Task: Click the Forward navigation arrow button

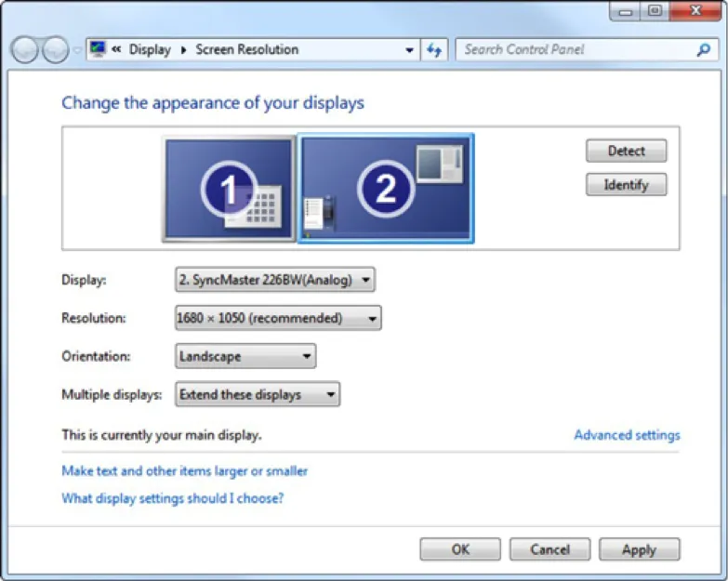Action: click(55, 50)
